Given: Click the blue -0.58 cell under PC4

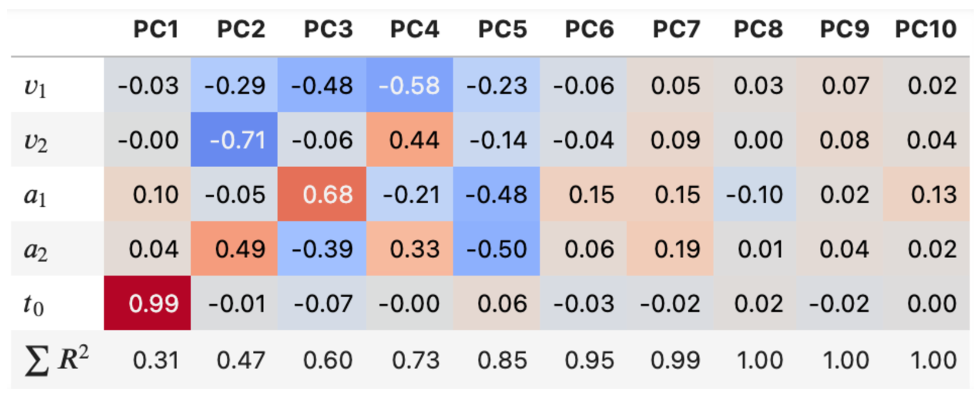Looking at the screenshot, I should [409, 86].
